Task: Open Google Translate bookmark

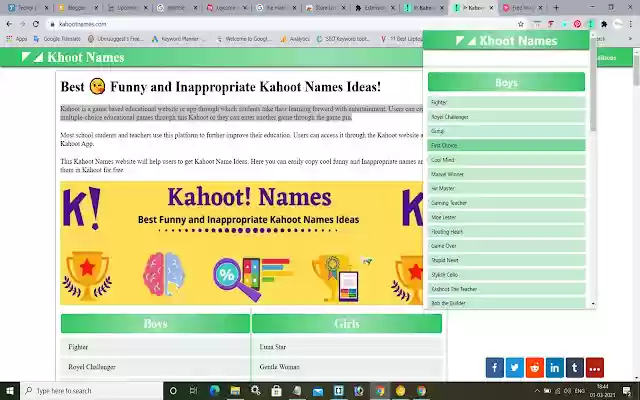Action: point(57,39)
